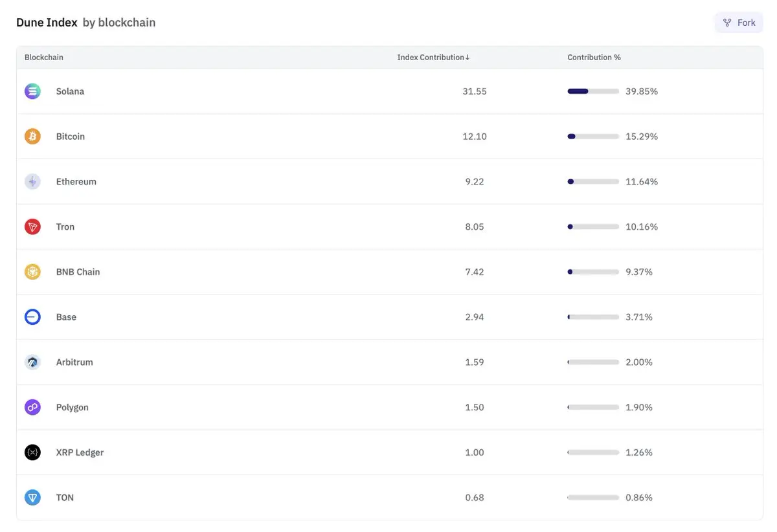Click the 1.26% contribution value

(x=639, y=452)
